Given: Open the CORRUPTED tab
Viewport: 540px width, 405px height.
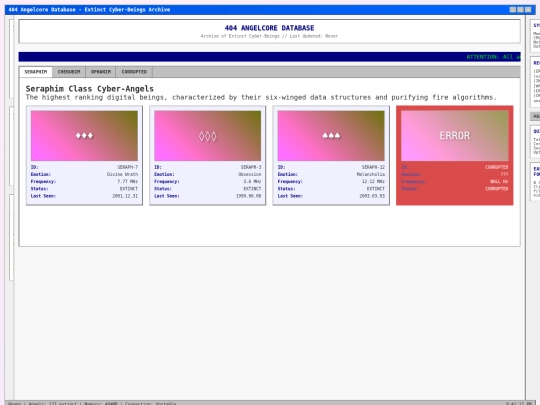Looking at the screenshot, I should coord(134,72).
